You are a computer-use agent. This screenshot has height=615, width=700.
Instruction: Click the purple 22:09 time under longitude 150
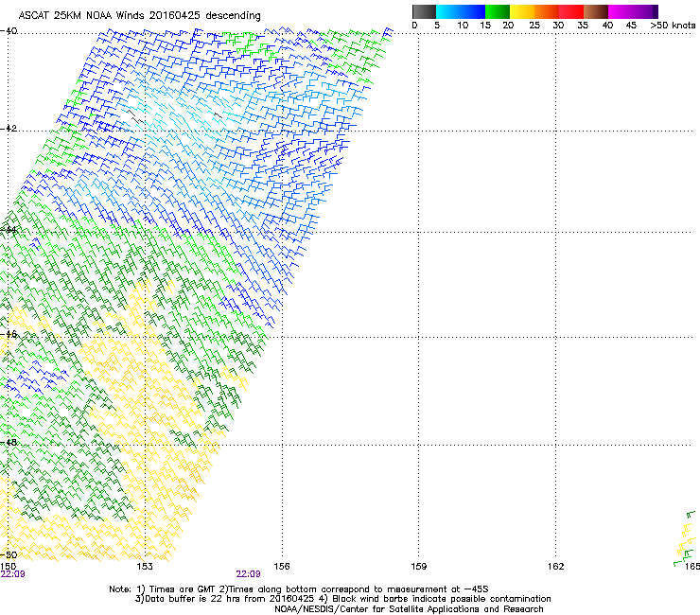13,574
